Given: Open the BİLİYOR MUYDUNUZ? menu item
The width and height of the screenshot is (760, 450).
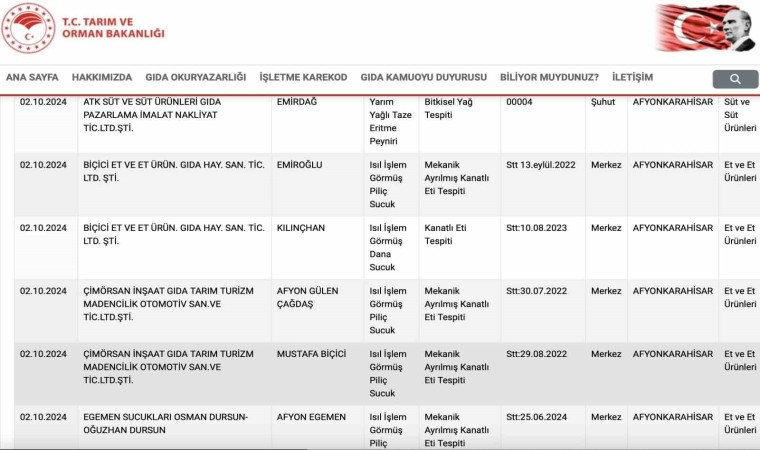Looking at the screenshot, I should point(549,78).
